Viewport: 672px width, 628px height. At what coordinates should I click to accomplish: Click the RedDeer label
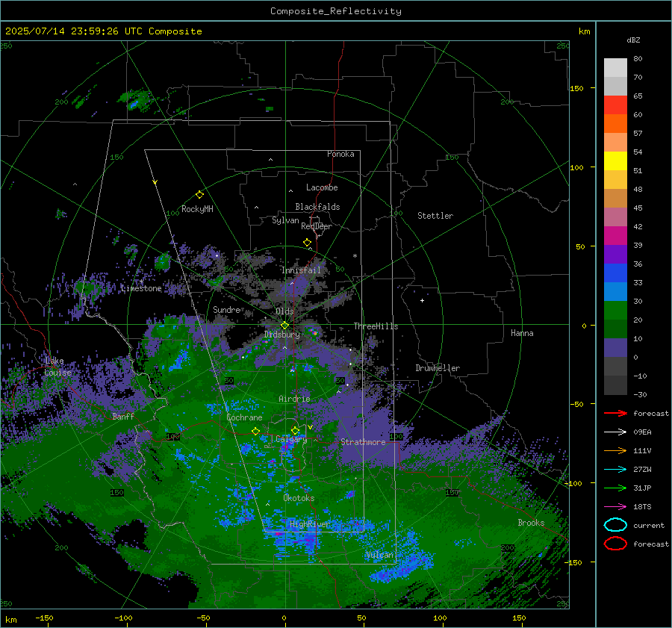tap(317, 226)
